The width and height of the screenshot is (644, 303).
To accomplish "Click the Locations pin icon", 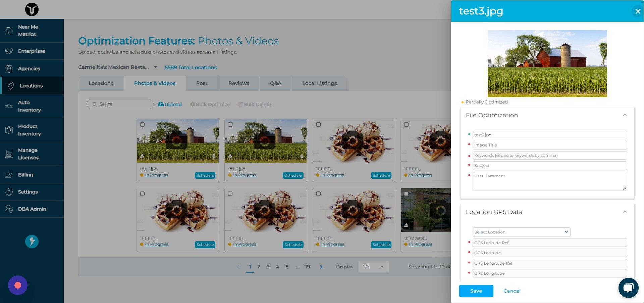I will pos(11,86).
